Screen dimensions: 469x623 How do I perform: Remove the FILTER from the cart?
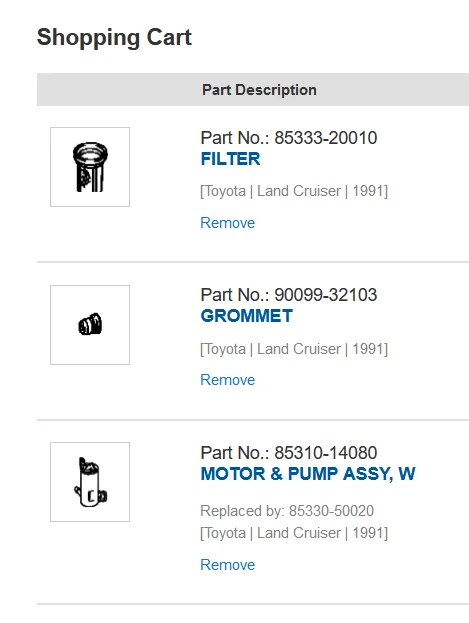(x=228, y=223)
